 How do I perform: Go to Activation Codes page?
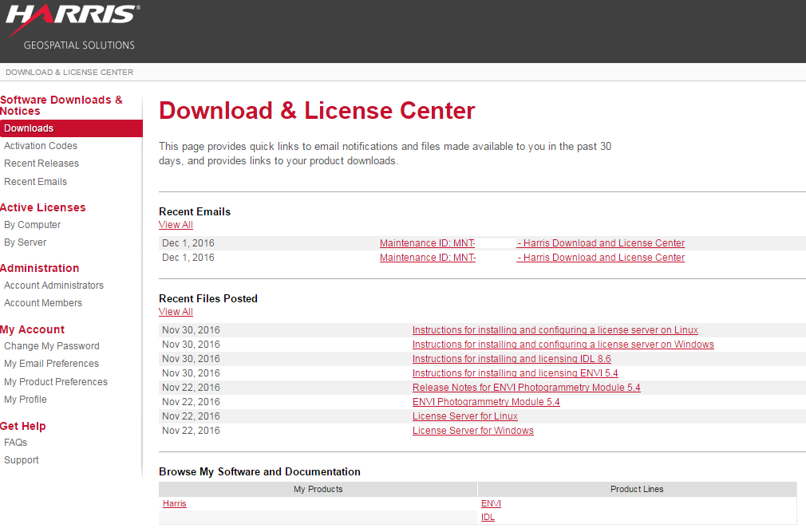[x=41, y=146]
